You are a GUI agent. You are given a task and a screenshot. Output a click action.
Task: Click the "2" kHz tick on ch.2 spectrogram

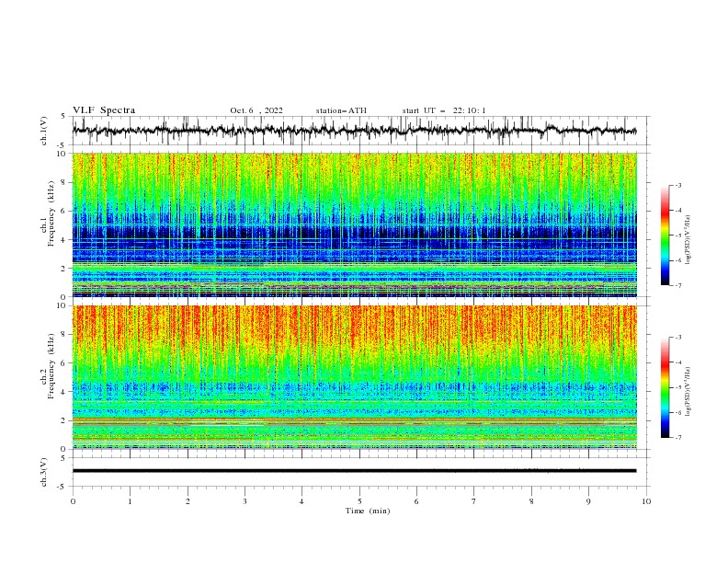click(x=64, y=420)
